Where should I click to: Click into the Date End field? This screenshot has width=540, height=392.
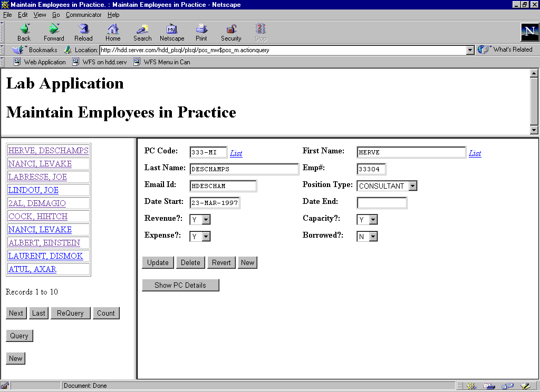click(382, 203)
